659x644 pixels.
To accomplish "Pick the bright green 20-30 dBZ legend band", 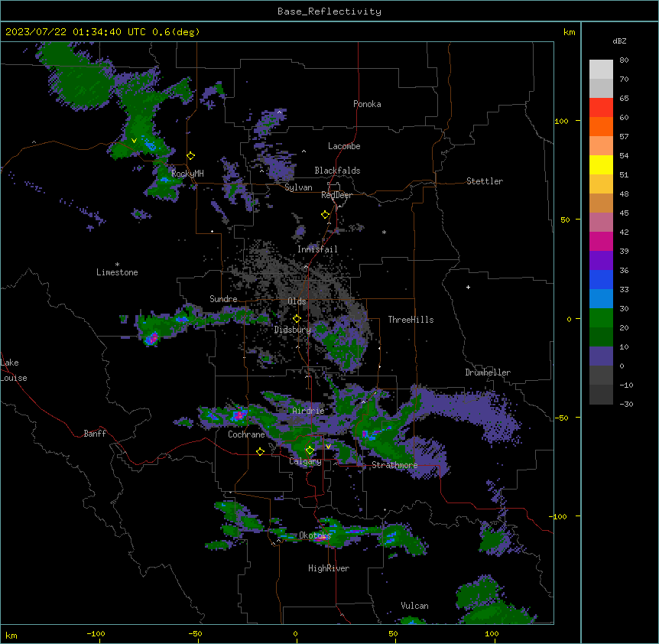I will [601, 318].
